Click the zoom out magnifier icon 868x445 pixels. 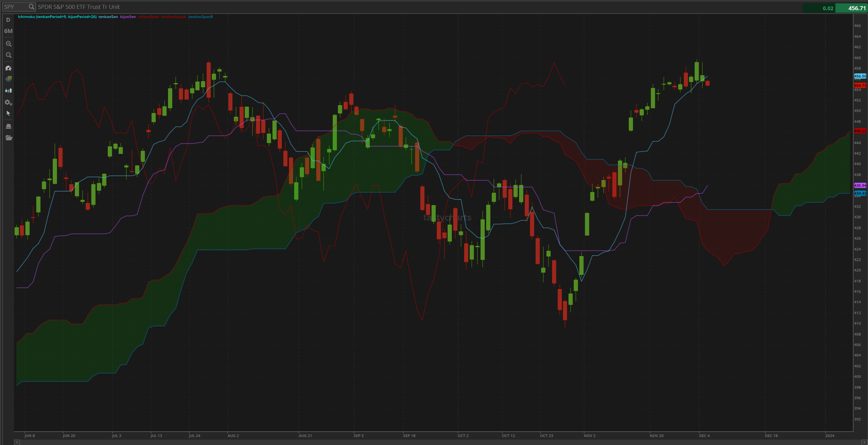click(9, 55)
